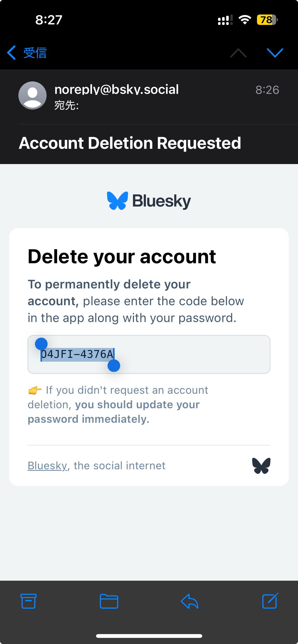298x644 pixels.
Task: Tap the Account Deletion Requested subject
Action: (130, 143)
